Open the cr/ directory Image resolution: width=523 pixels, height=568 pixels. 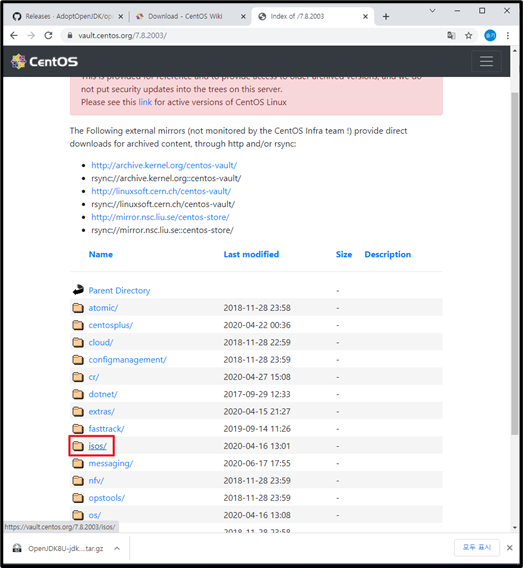click(x=93, y=377)
